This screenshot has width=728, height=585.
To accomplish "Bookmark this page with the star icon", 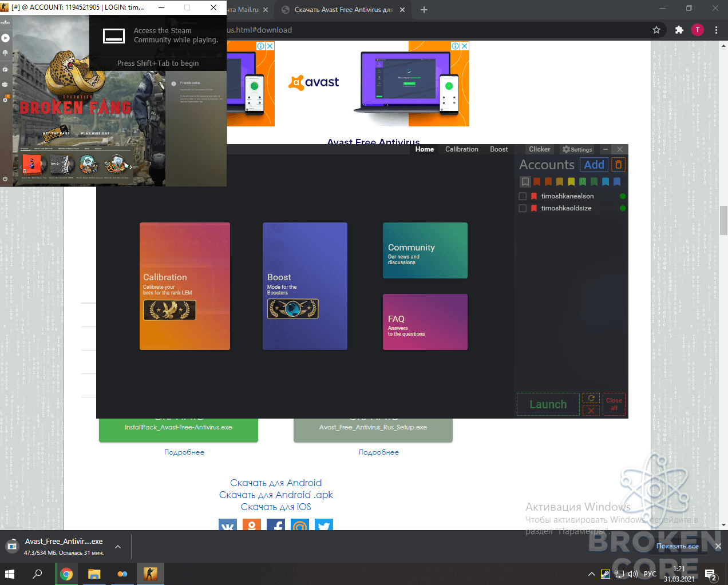I will point(656,30).
